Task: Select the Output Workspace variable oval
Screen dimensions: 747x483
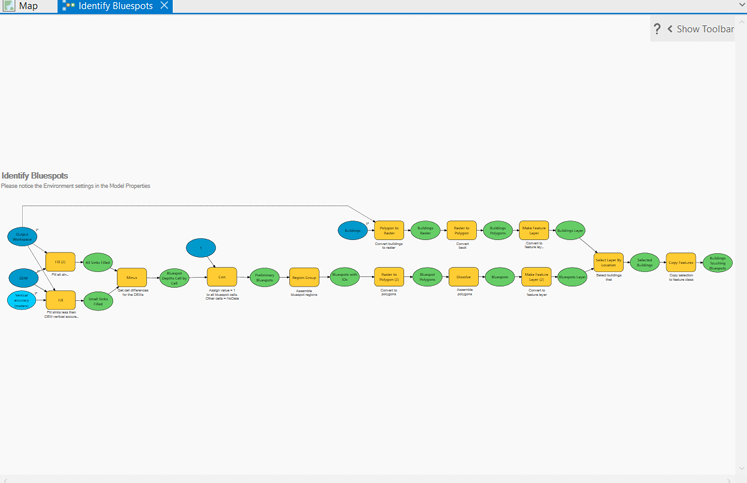Action: (22, 236)
